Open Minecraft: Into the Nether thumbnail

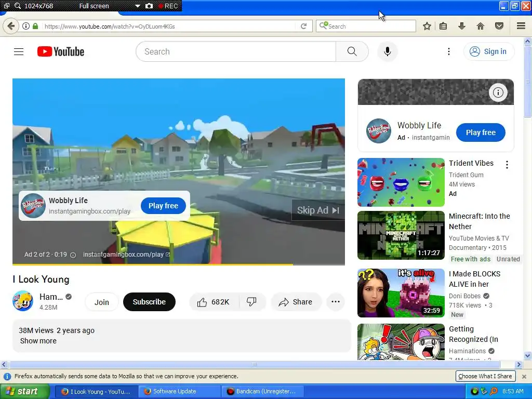(x=401, y=235)
